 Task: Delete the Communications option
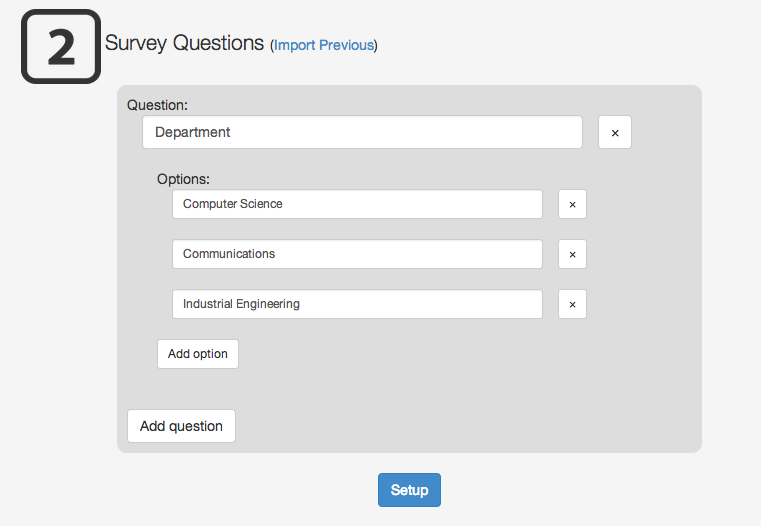tap(572, 254)
